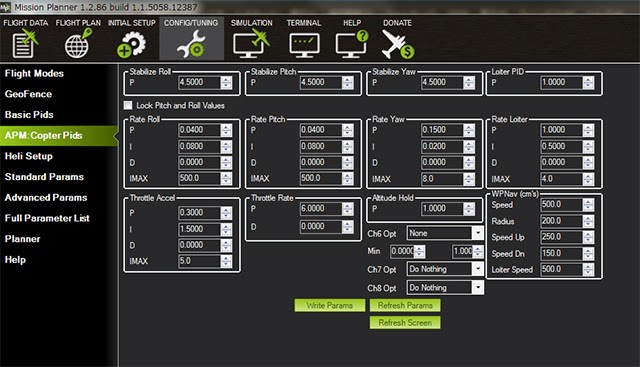Open Heli Setup in sidebar

(x=29, y=156)
